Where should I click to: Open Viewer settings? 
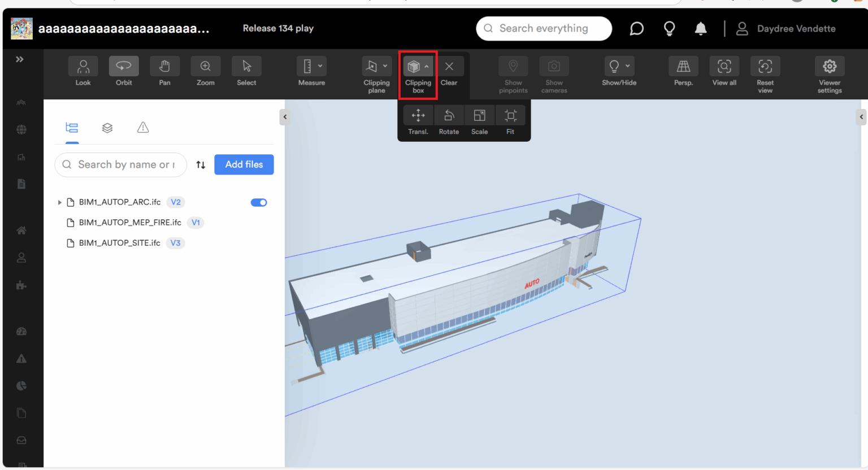pos(829,66)
